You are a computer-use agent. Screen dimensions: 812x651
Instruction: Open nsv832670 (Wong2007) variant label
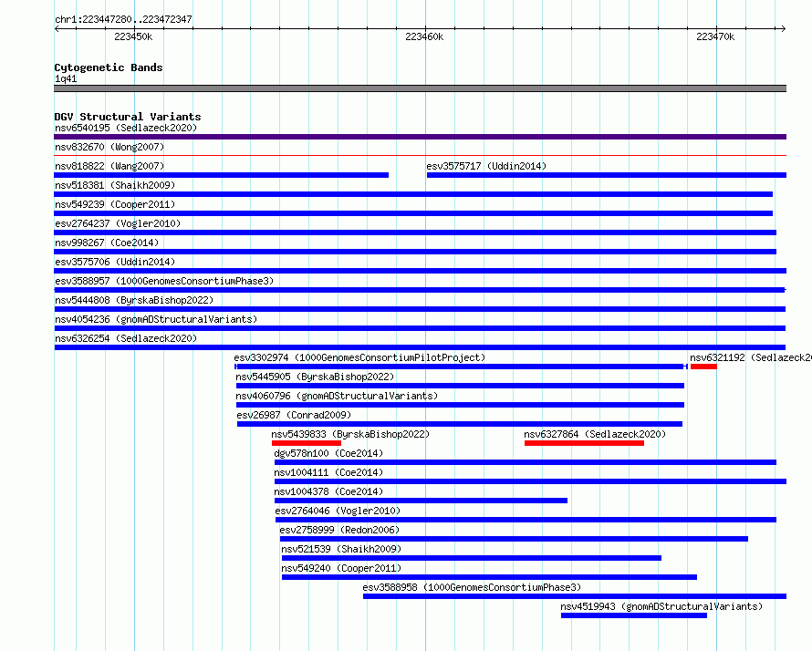(x=109, y=147)
